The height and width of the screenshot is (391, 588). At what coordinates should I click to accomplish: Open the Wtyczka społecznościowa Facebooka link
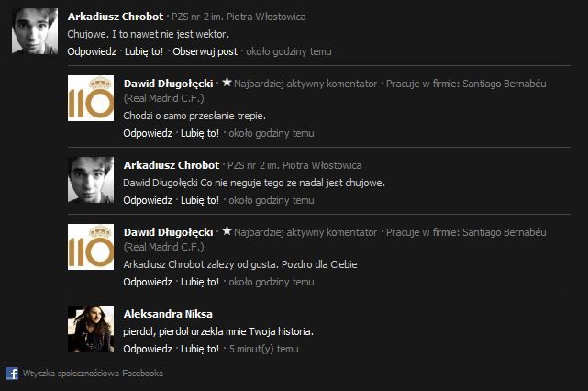pos(93,374)
